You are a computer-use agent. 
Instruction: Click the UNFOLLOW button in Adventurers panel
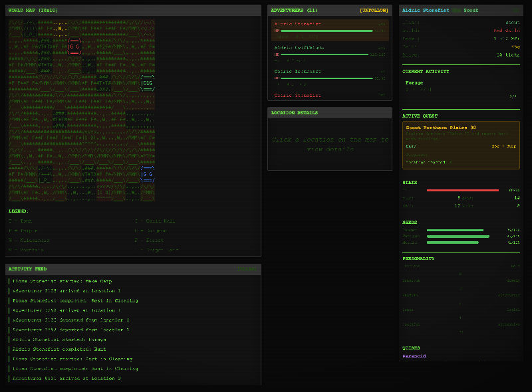pyautogui.click(x=373, y=11)
